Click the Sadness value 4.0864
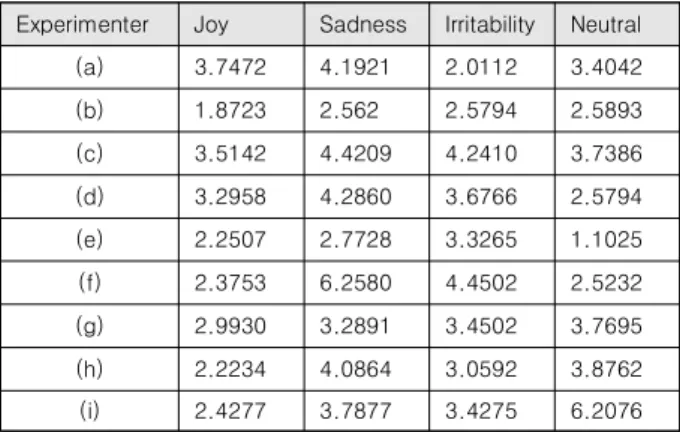The image size is (680, 432). click(x=356, y=369)
